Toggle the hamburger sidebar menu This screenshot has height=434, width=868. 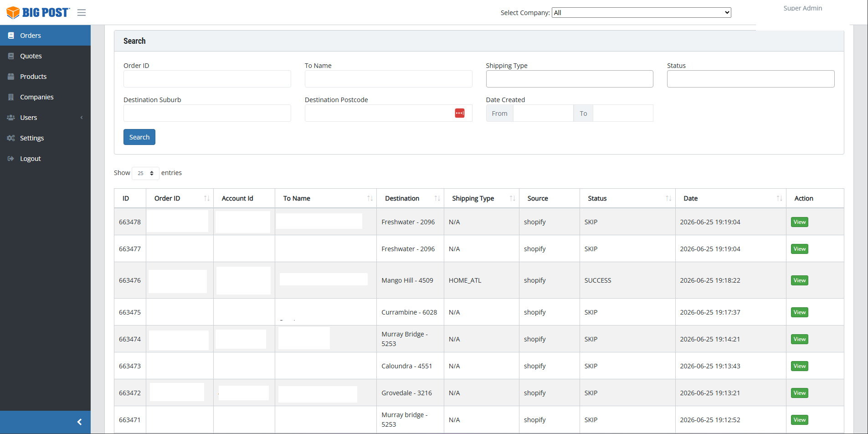coord(82,13)
